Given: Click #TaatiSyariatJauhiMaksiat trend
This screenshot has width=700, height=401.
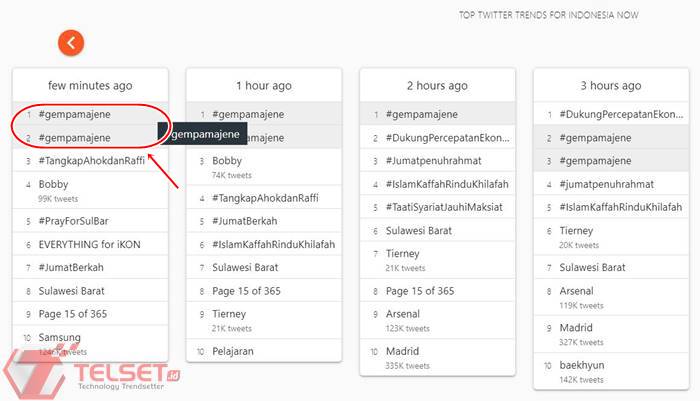Looking at the screenshot, I should point(443,207).
